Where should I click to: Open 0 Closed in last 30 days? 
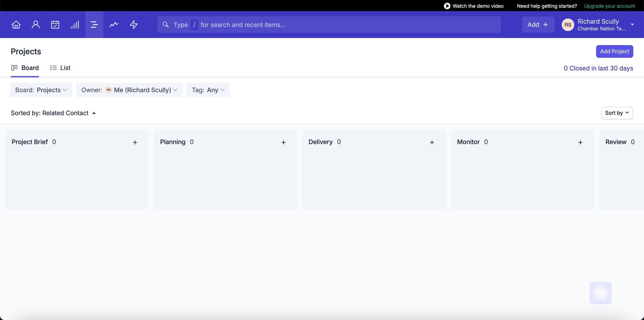[598, 68]
